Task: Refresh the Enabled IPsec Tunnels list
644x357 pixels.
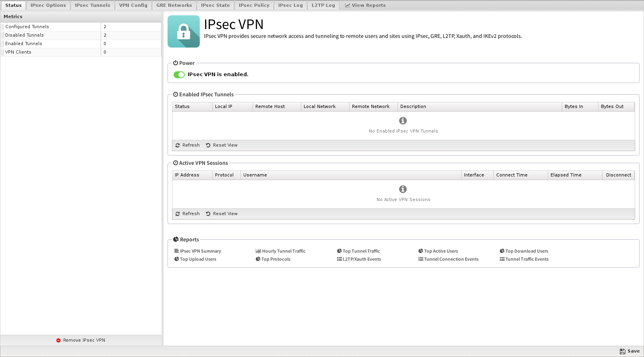Action: pyautogui.click(x=188, y=145)
